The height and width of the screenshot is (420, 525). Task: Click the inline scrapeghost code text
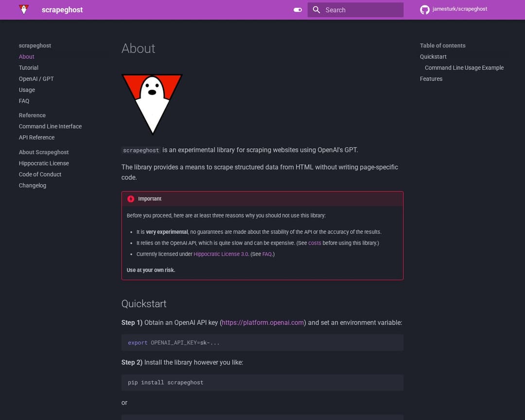141,150
